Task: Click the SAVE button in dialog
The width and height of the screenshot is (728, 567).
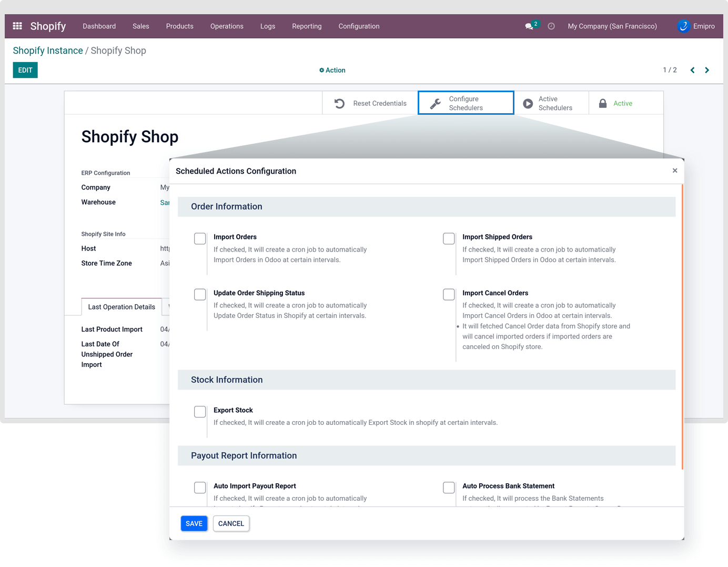Action: [x=194, y=523]
